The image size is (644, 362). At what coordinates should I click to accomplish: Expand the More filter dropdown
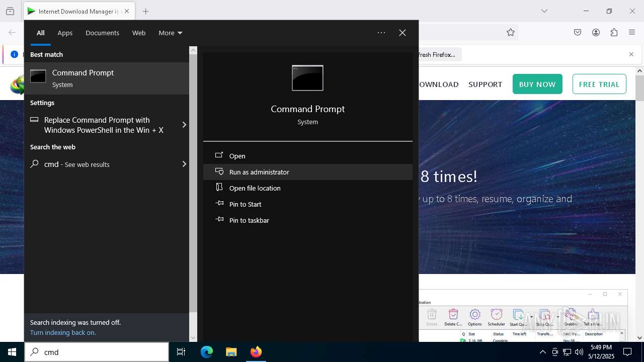click(x=171, y=33)
